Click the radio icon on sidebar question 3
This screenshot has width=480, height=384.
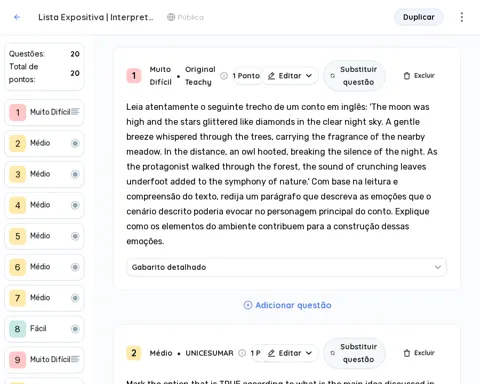click(x=75, y=174)
